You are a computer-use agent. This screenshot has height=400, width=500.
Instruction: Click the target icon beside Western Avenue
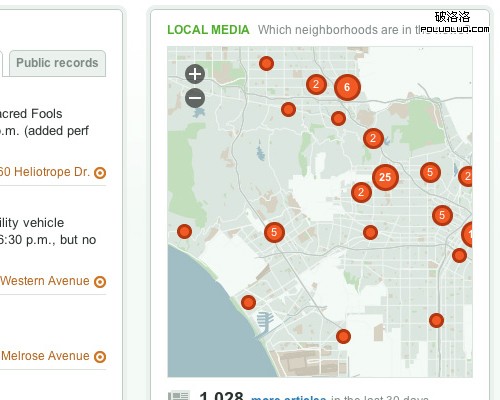pos(100,282)
